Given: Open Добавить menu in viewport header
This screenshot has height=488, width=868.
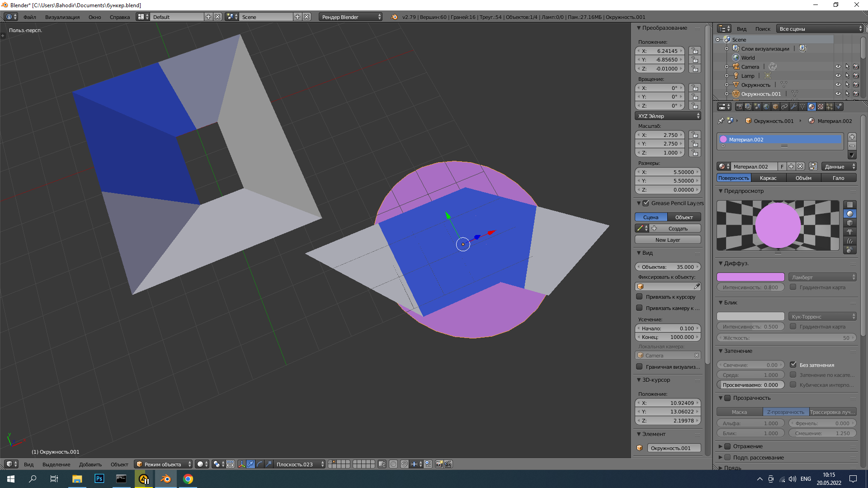Looking at the screenshot, I should pos(90,464).
